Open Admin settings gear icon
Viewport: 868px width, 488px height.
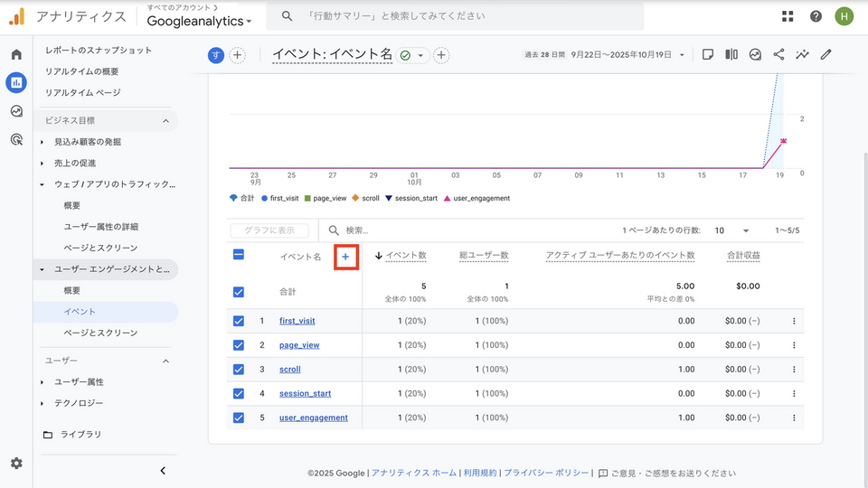pyautogui.click(x=16, y=464)
